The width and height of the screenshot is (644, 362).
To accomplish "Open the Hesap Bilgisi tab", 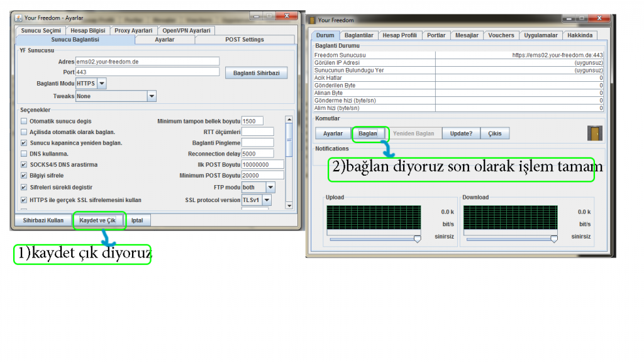I will point(87,30).
